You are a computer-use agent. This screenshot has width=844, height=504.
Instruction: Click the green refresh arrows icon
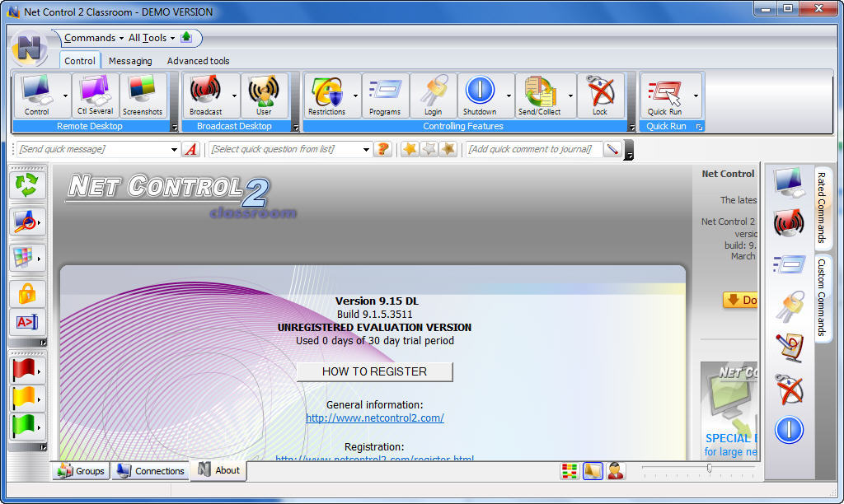[27, 185]
